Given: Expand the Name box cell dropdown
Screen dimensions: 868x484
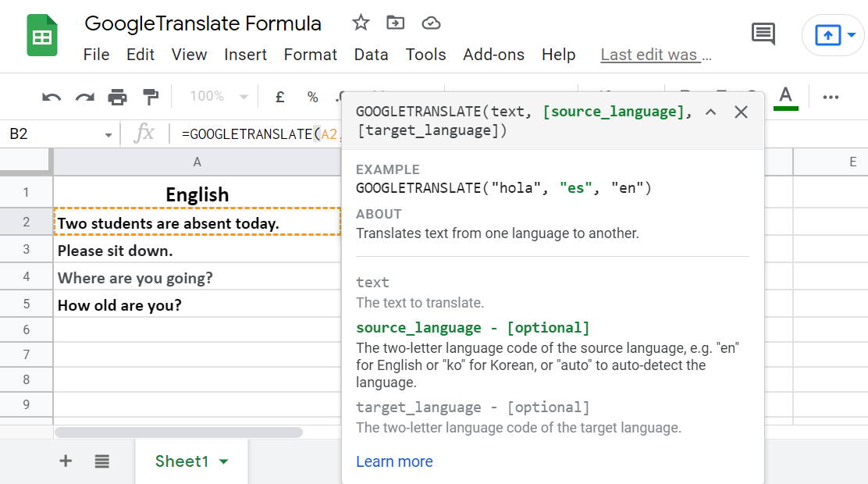Looking at the screenshot, I should 108,134.
